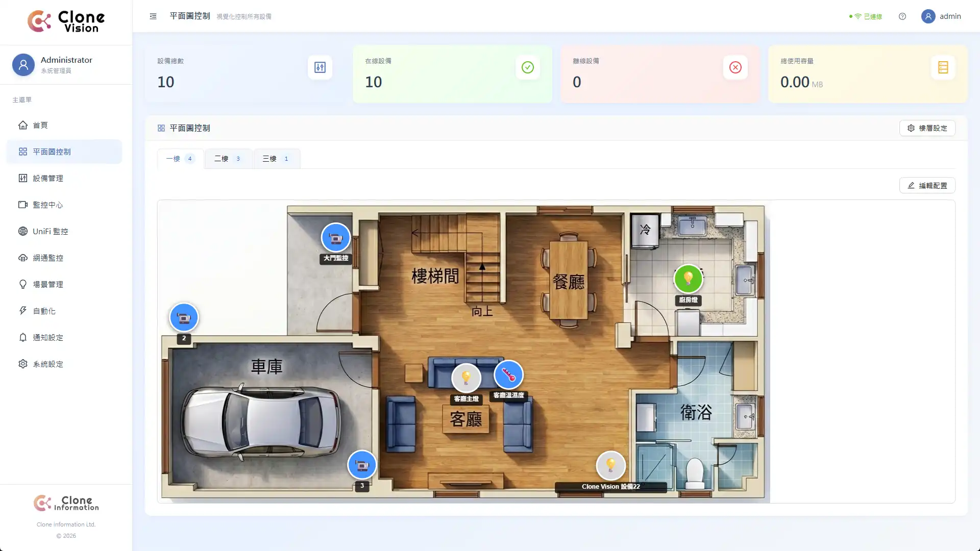Open UniFi 監控 from the sidebar

50,231
